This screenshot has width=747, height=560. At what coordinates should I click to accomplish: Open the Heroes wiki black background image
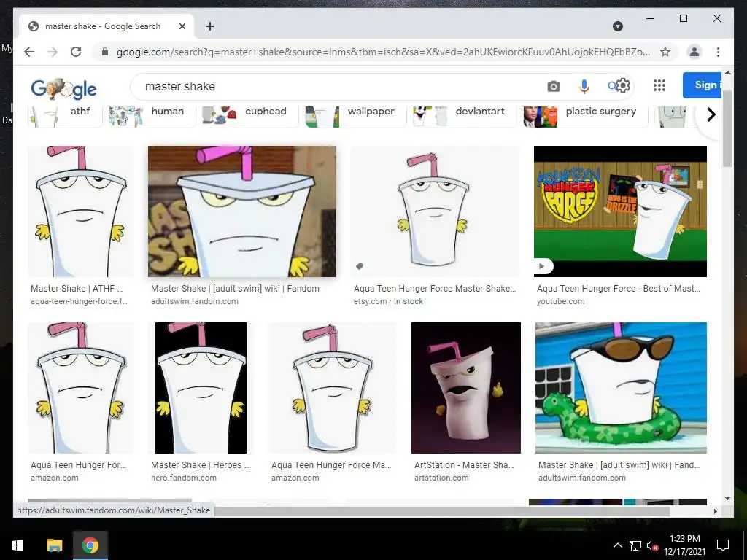pyautogui.click(x=201, y=388)
